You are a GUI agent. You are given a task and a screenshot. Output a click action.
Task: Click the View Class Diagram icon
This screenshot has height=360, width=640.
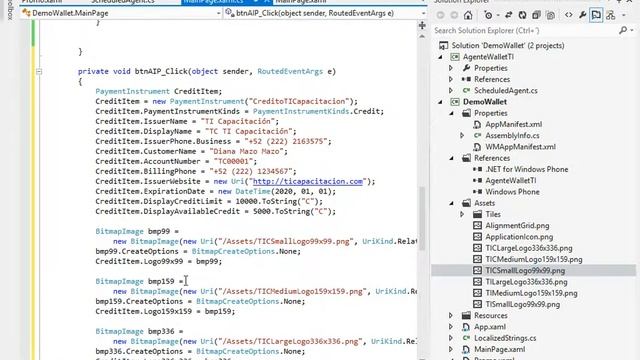(611, 16)
